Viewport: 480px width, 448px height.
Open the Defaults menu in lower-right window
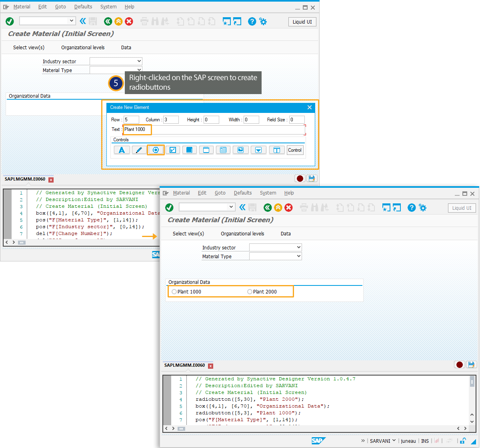[243, 193]
